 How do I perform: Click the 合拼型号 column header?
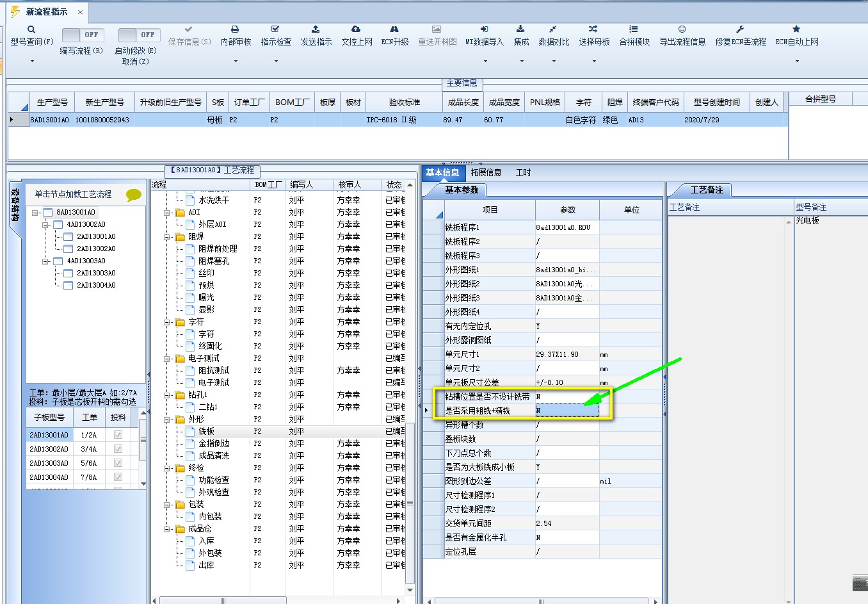click(821, 99)
